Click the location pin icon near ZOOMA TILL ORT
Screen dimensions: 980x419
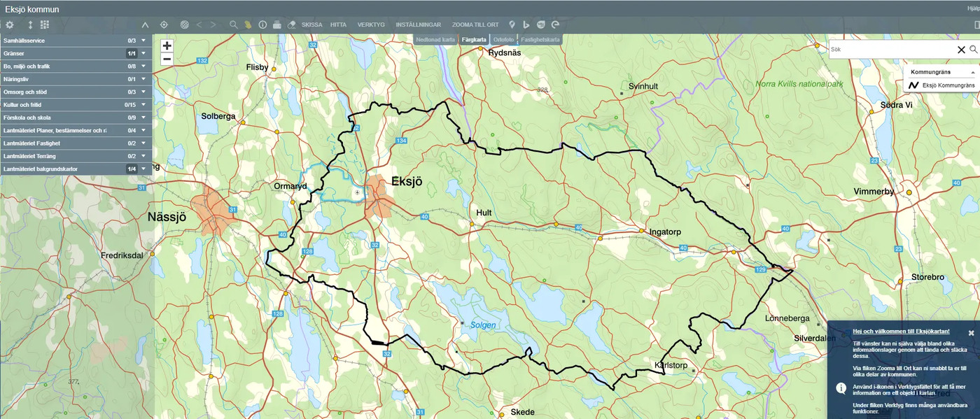512,24
